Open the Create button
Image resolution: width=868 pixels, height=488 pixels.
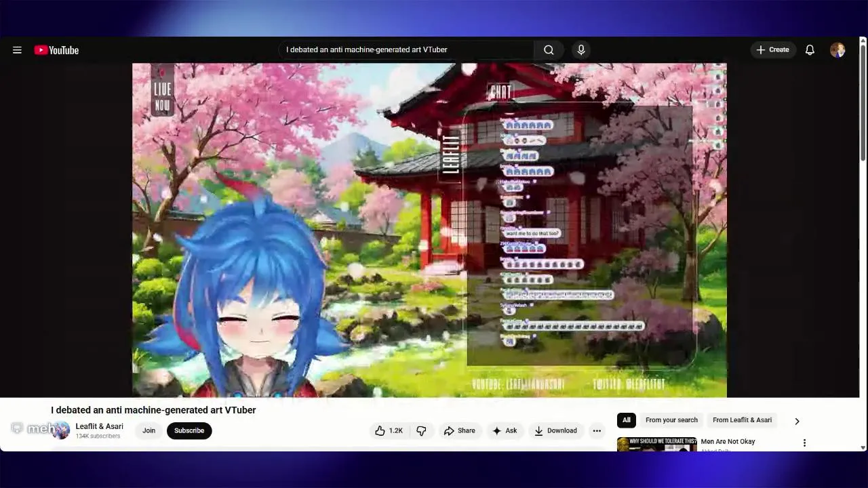[773, 49]
